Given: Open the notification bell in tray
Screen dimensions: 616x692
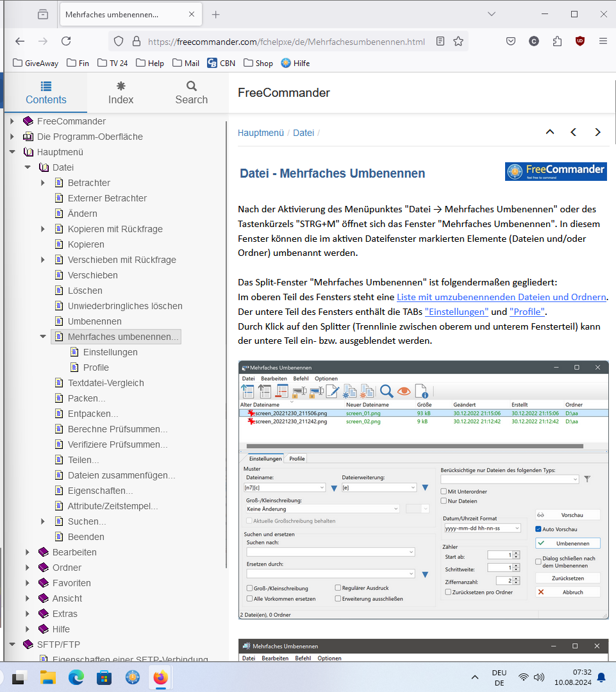Looking at the screenshot, I should 601,677.
